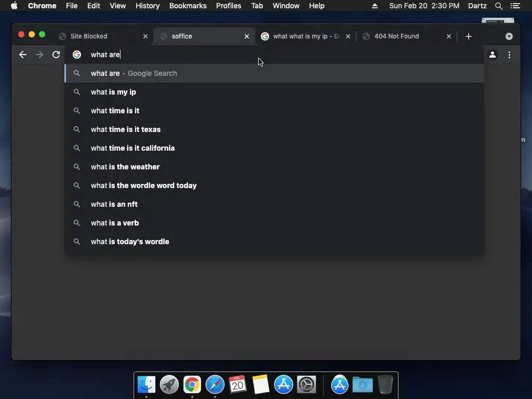Click the date and time in menu bar
The width and height of the screenshot is (532, 399).
point(424,6)
